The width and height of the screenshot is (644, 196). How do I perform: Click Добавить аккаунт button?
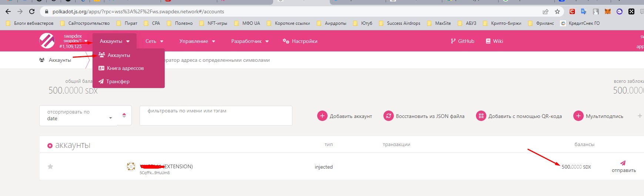point(345,116)
